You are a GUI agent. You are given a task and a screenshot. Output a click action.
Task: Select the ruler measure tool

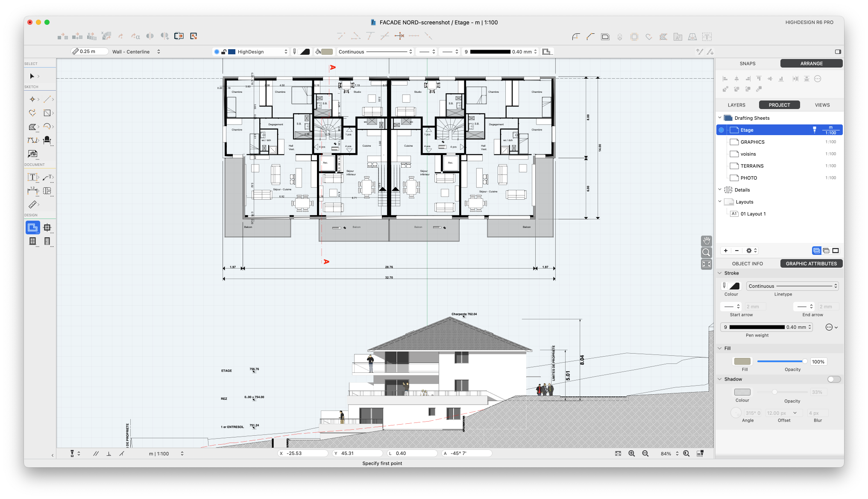tap(32, 204)
